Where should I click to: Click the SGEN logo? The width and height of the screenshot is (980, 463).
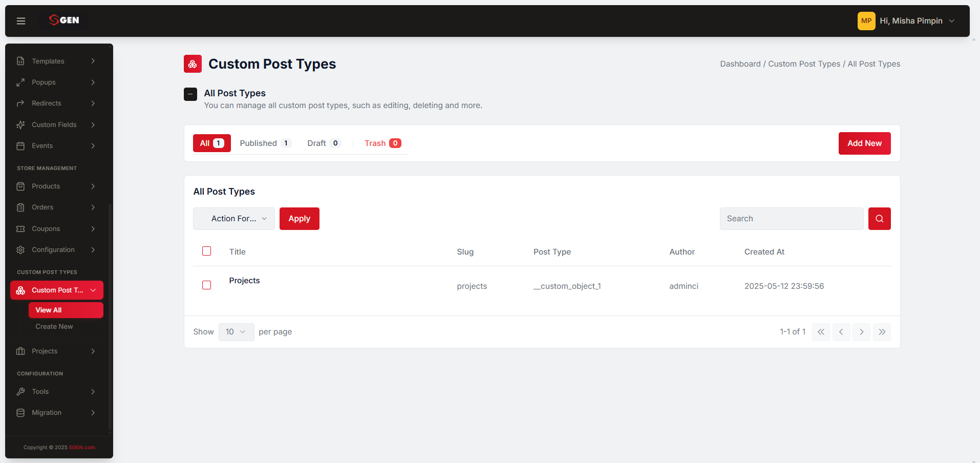(64, 20)
